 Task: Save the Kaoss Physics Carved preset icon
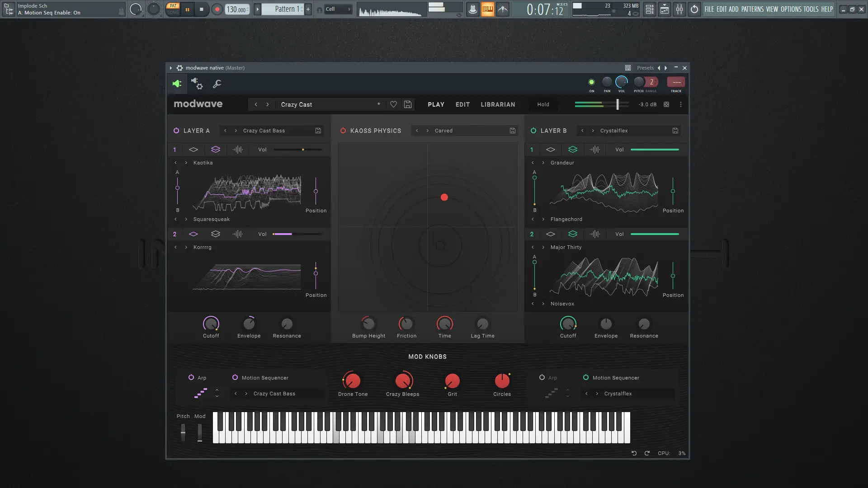[512, 131]
